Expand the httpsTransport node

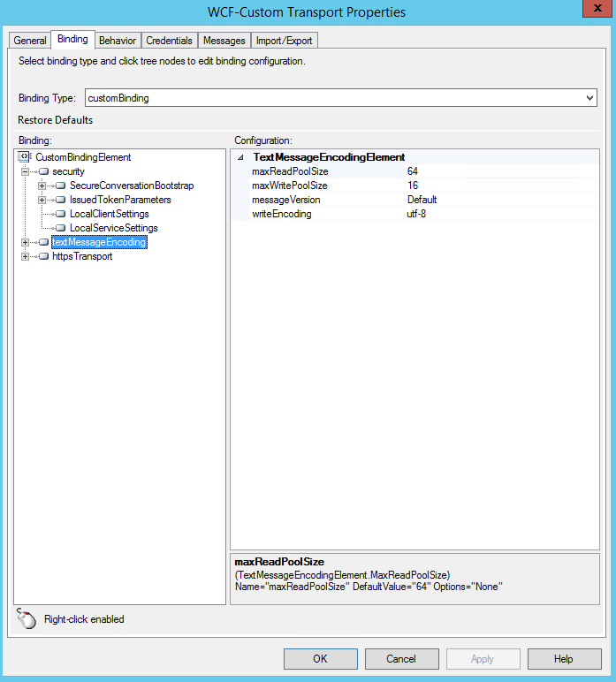[26, 256]
